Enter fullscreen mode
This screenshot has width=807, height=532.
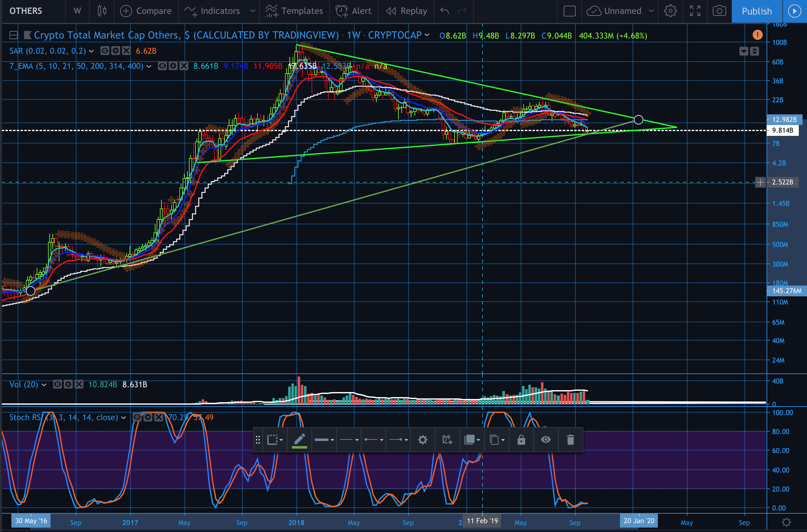[x=695, y=11]
